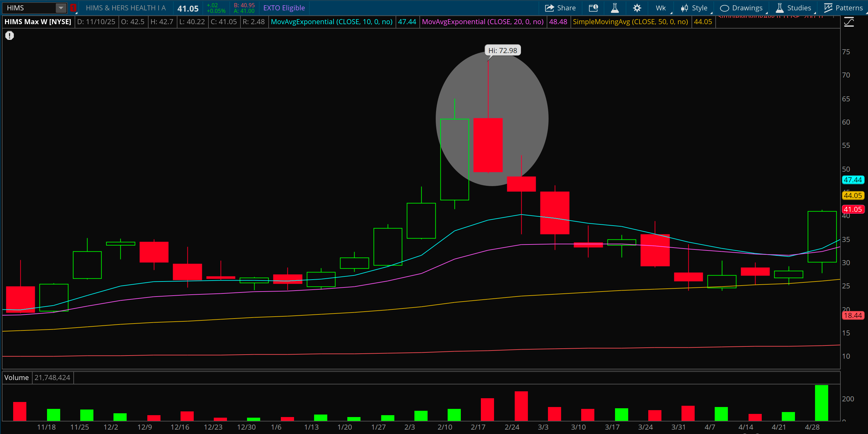Image resolution: width=868 pixels, height=434 pixels.
Task: Open chart settings gear icon
Action: (x=637, y=8)
